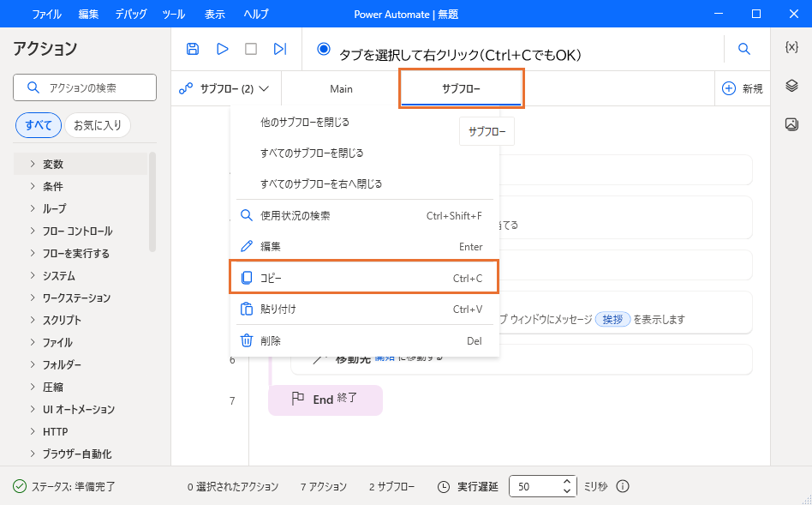Click the Save flow icon
Image resolution: width=812 pixels, height=505 pixels.
pyautogui.click(x=193, y=49)
